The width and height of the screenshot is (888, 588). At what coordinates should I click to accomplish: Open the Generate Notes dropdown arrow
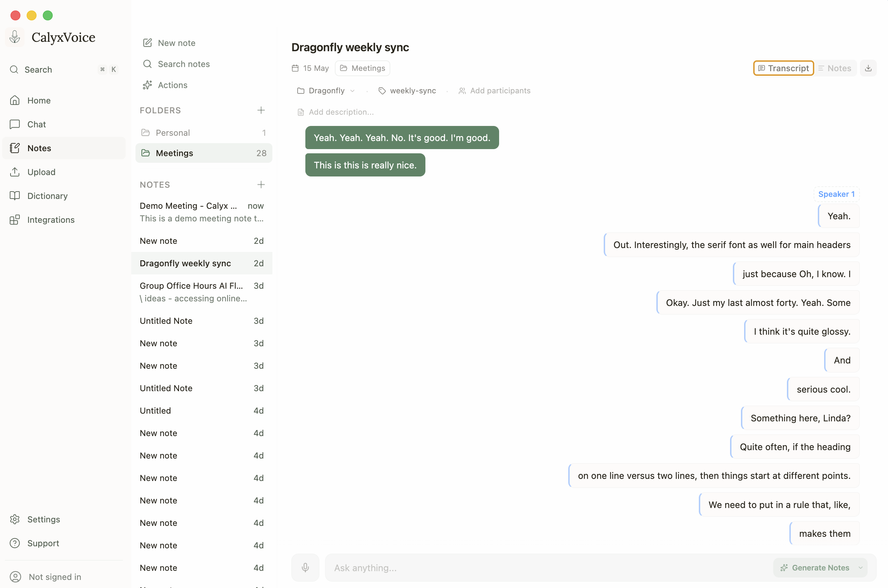pyautogui.click(x=861, y=568)
